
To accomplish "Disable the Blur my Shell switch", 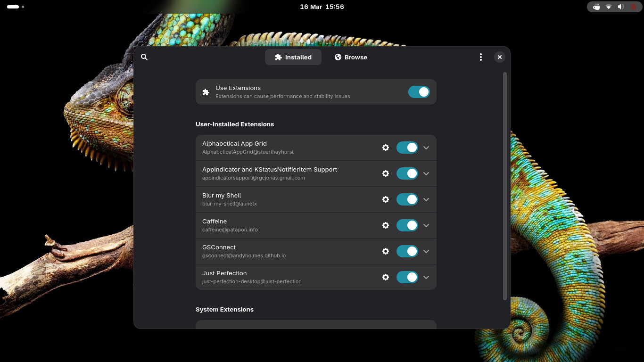I will pos(407,199).
